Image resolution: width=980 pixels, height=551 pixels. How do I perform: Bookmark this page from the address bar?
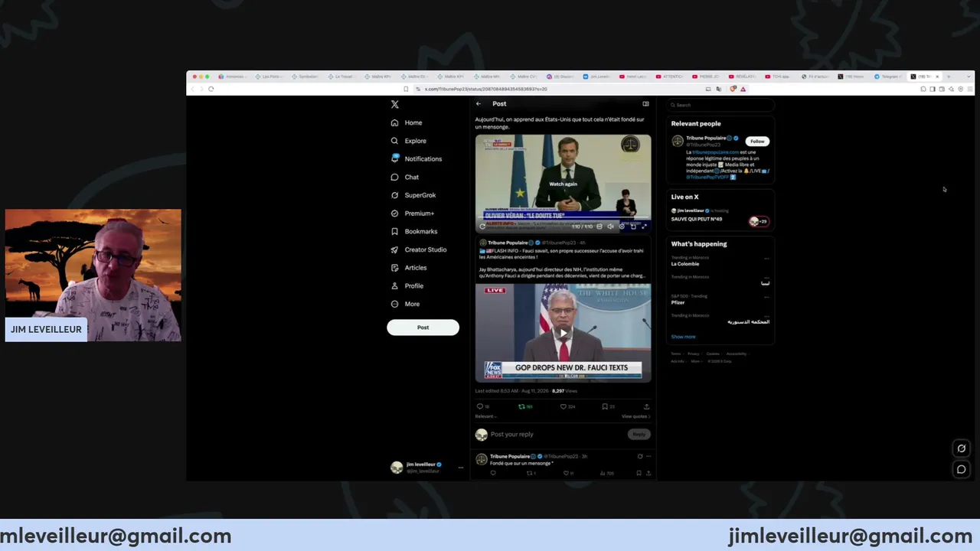coord(406,89)
